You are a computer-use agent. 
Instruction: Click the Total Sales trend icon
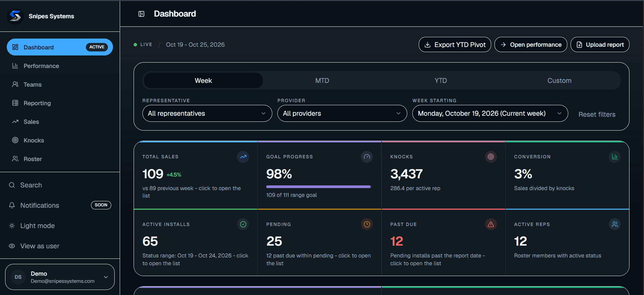tap(243, 157)
